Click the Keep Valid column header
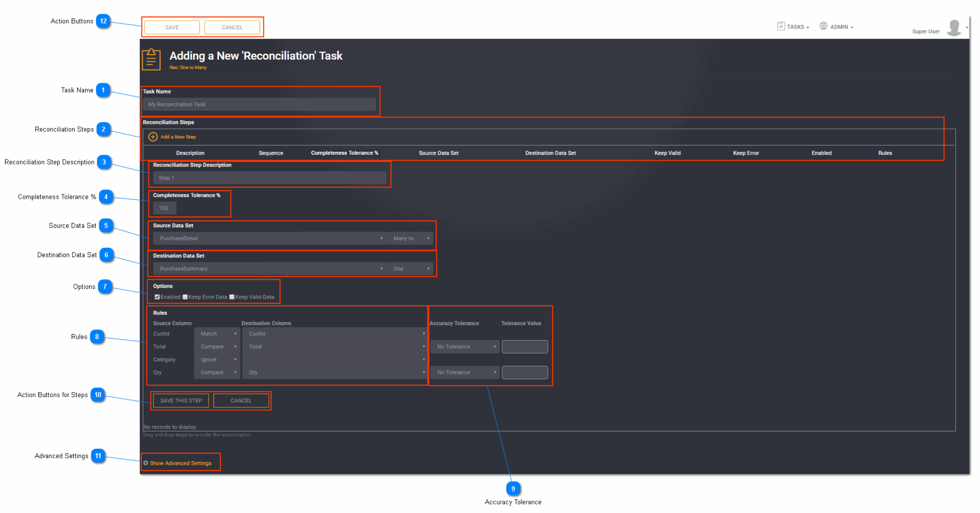This screenshot has height=513, width=980. pyautogui.click(x=668, y=153)
